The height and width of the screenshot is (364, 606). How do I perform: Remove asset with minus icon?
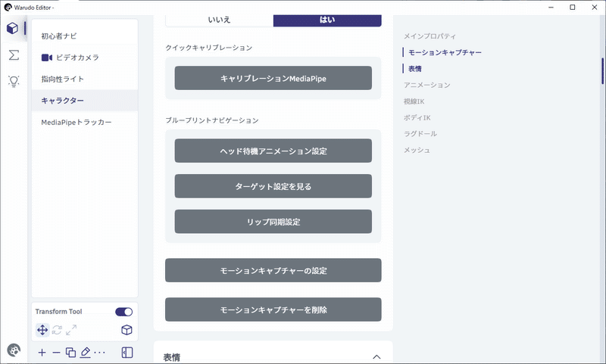(56, 353)
